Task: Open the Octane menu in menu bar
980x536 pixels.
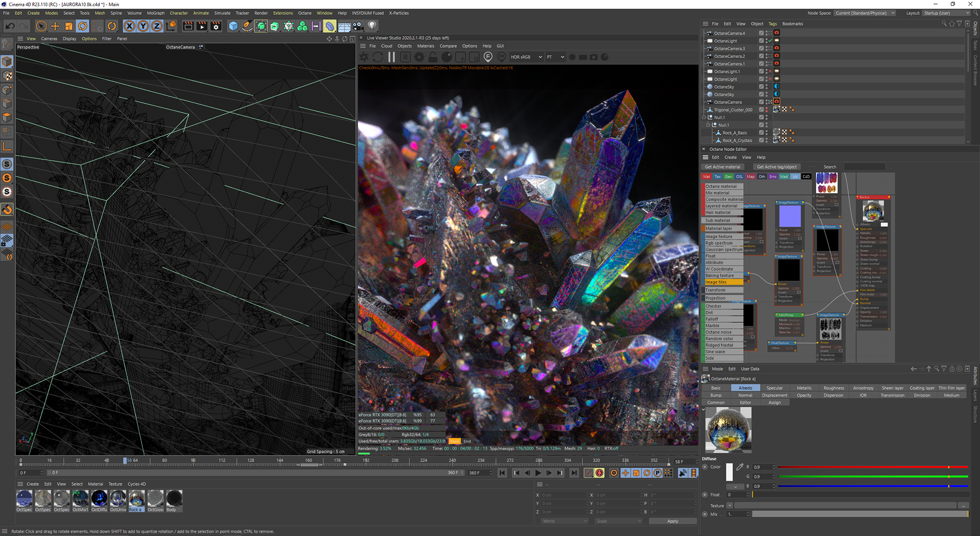Action: click(304, 13)
